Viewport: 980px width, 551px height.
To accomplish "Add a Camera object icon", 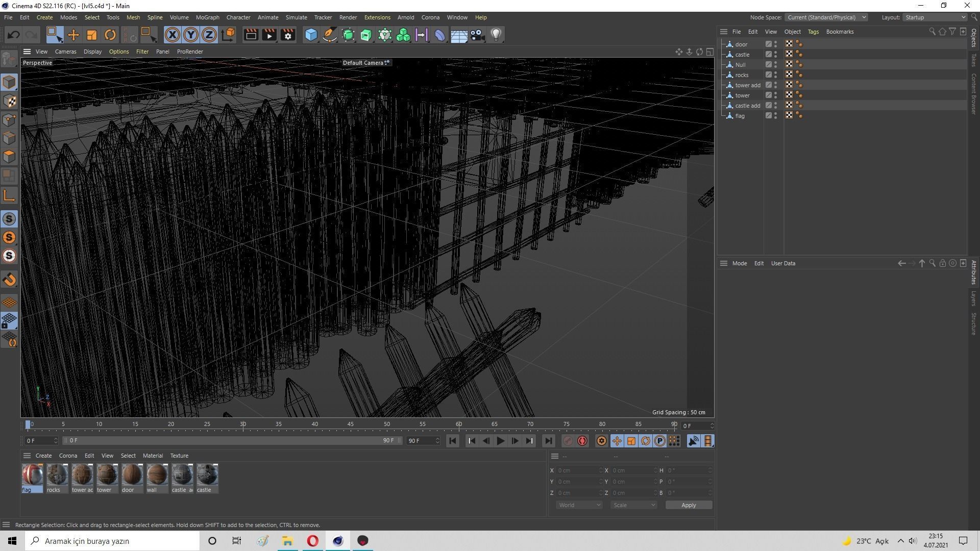I will click(x=478, y=35).
